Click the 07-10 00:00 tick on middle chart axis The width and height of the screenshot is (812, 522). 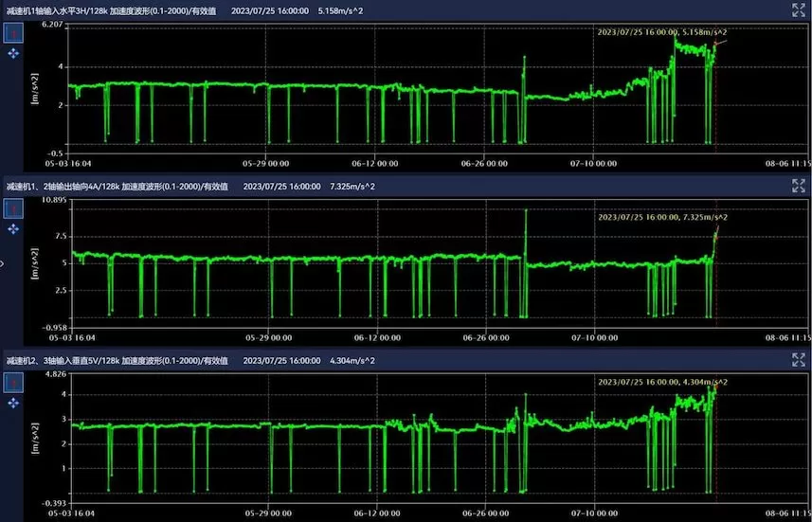tap(594, 337)
